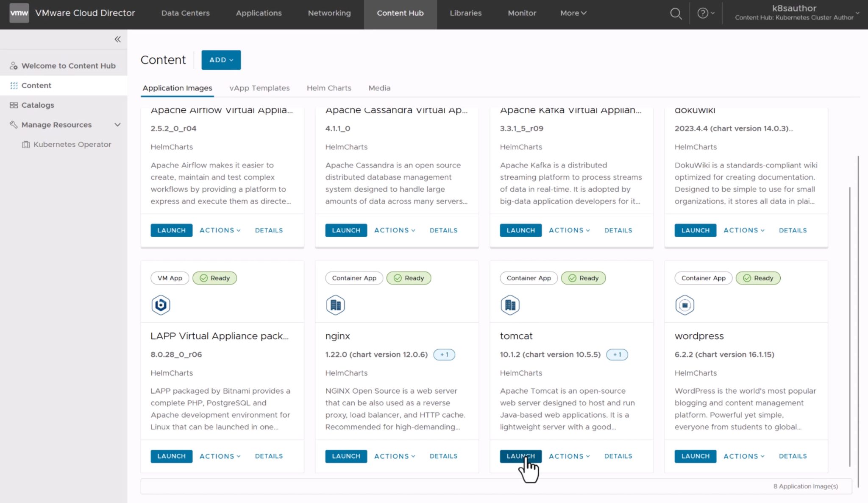868x503 pixels.
Task: Open Catalogs from the sidebar
Action: (x=37, y=105)
